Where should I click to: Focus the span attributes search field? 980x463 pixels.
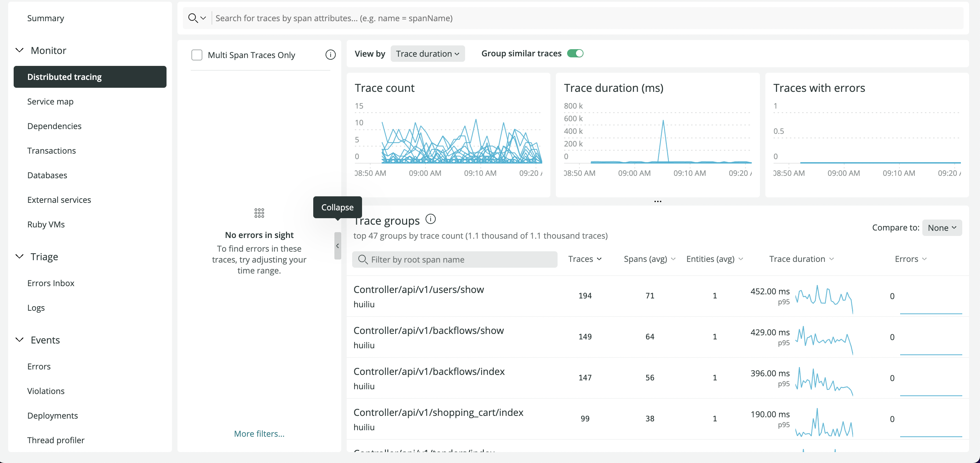point(588,18)
